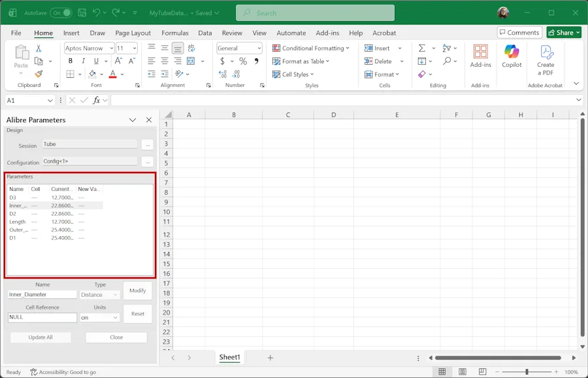Open the font name dropdown

[111, 48]
